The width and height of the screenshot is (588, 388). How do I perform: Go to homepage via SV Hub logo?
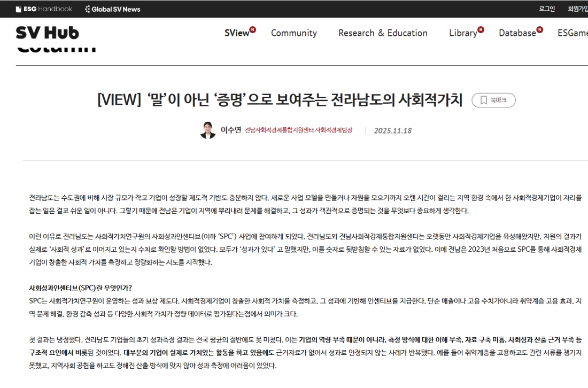pyautogui.click(x=47, y=33)
